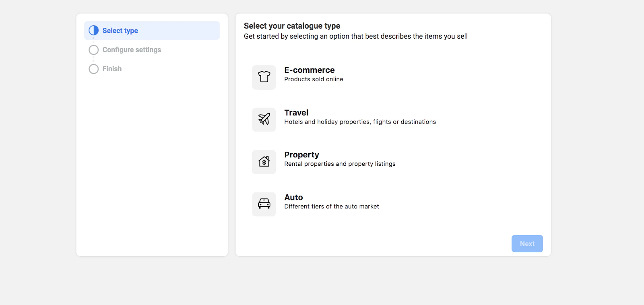Pick the Auto catalogue title
Image resolution: width=644 pixels, height=305 pixels.
tap(293, 197)
